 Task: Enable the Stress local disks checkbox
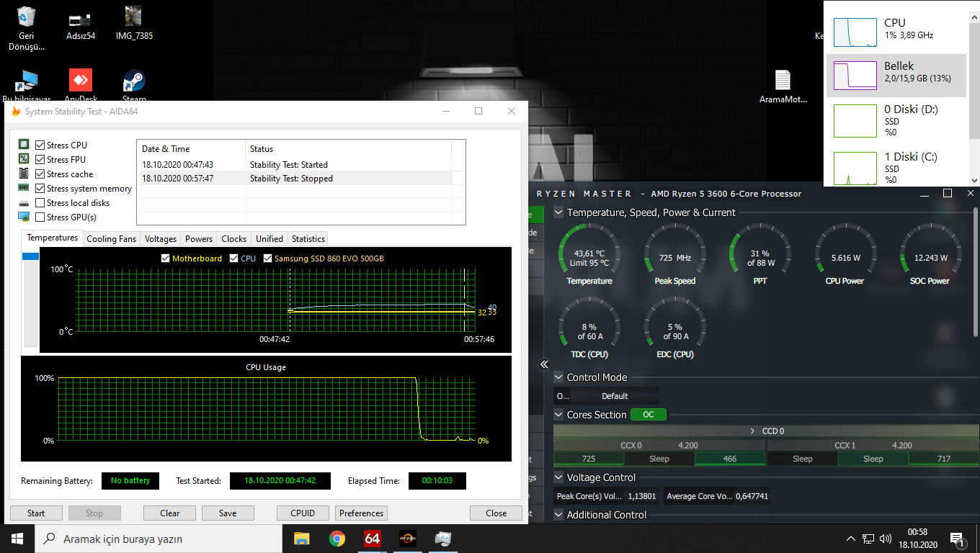40,202
